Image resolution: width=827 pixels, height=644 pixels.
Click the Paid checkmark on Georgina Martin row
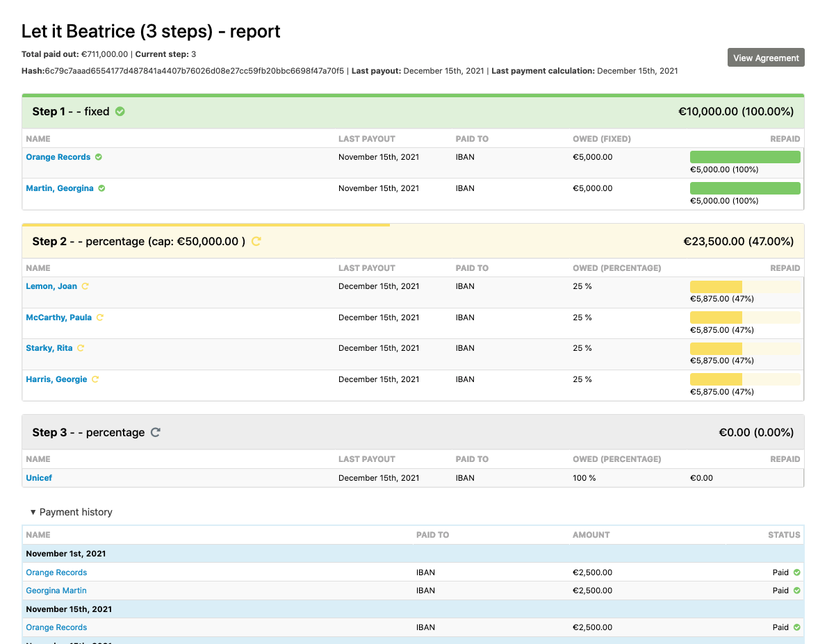pyautogui.click(x=796, y=590)
